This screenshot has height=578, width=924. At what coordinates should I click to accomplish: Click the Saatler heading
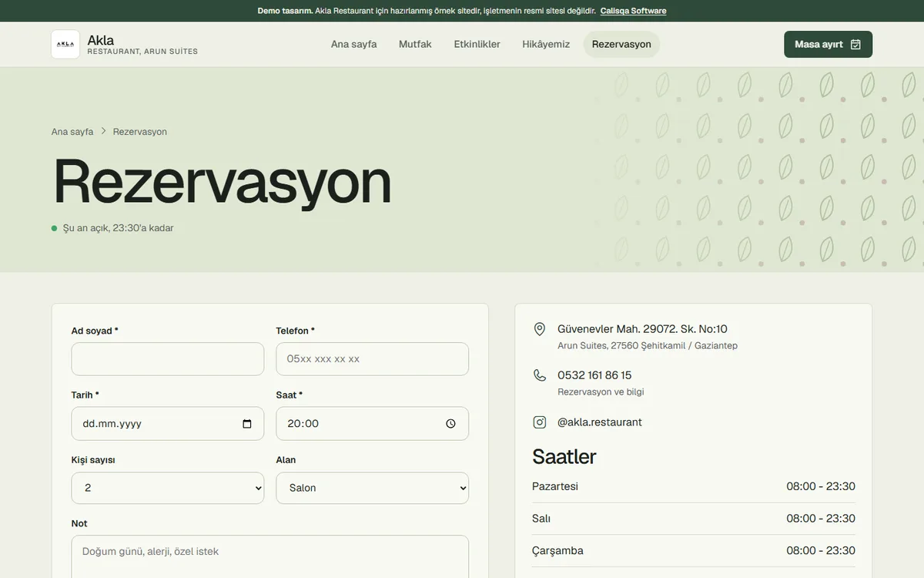click(x=564, y=457)
